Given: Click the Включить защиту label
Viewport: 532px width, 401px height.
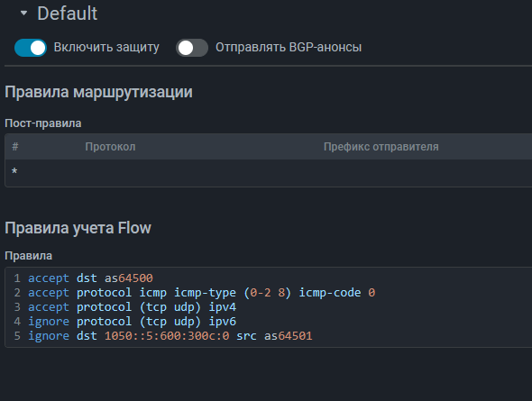Looking at the screenshot, I should click(106, 47).
